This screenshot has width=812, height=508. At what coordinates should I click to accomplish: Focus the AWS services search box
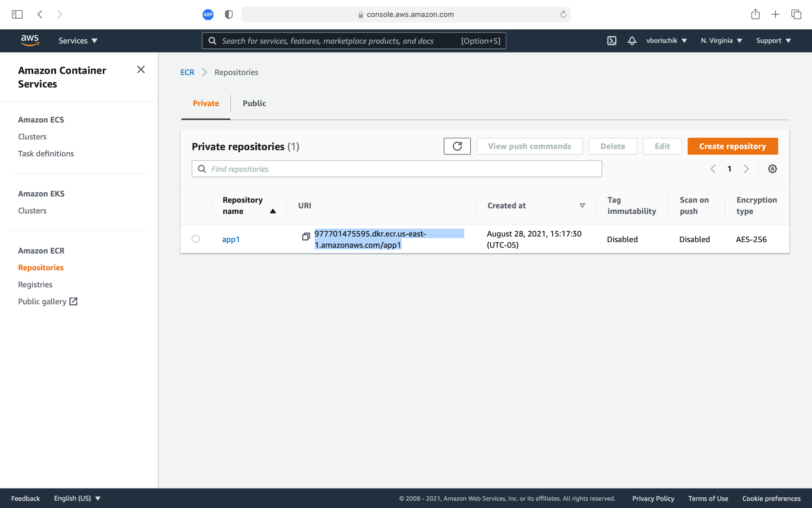(354, 40)
